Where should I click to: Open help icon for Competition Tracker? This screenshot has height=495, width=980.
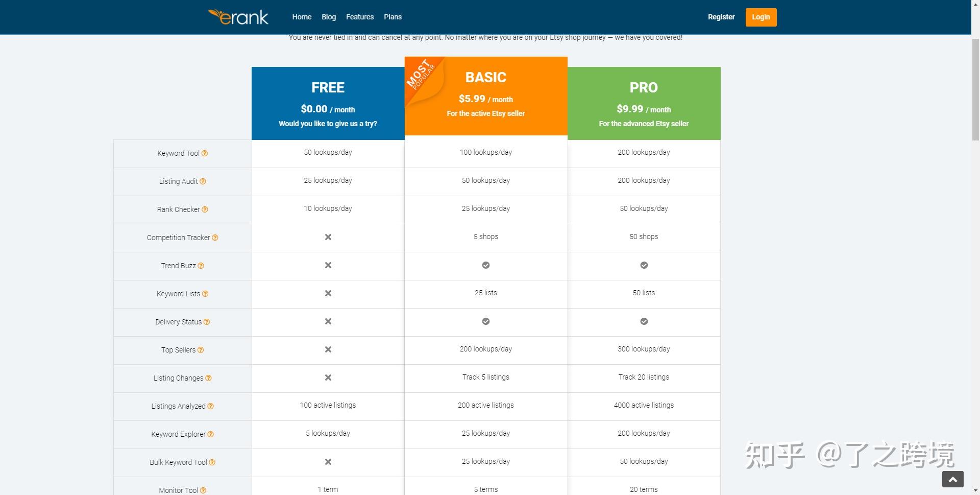[x=215, y=238]
